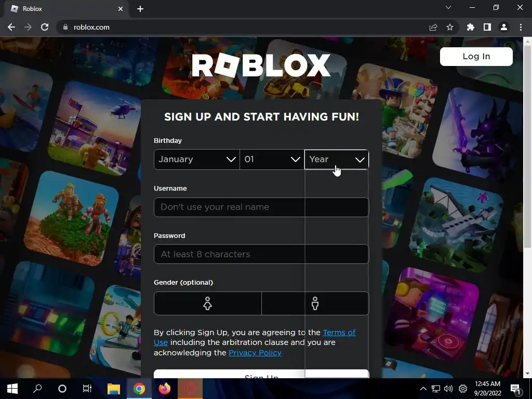Show hidden system tray icons

coord(423,389)
